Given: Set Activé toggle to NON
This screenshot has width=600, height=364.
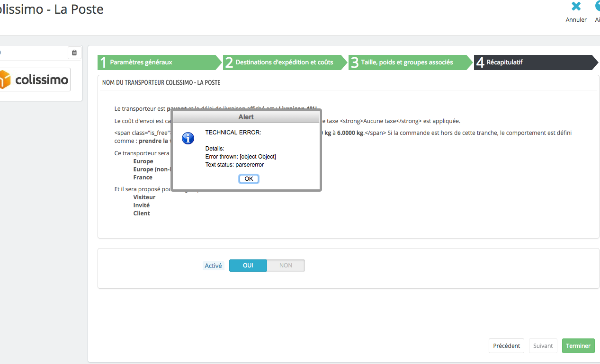Looking at the screenshot, I should [x=286, y=266].
